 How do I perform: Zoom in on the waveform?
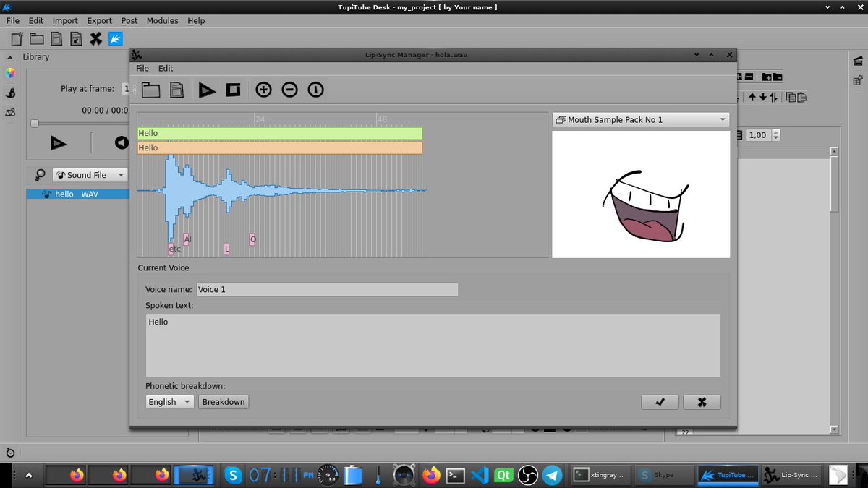(263, 90)
